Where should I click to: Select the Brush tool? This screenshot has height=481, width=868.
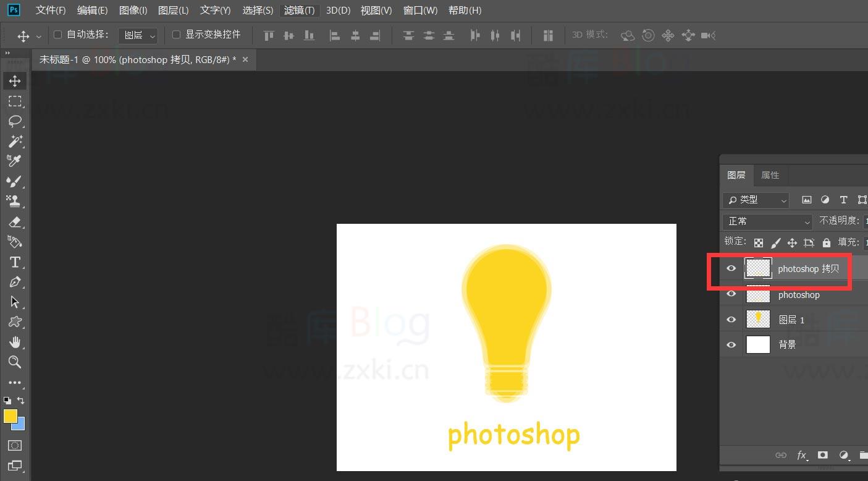(15, 181)
